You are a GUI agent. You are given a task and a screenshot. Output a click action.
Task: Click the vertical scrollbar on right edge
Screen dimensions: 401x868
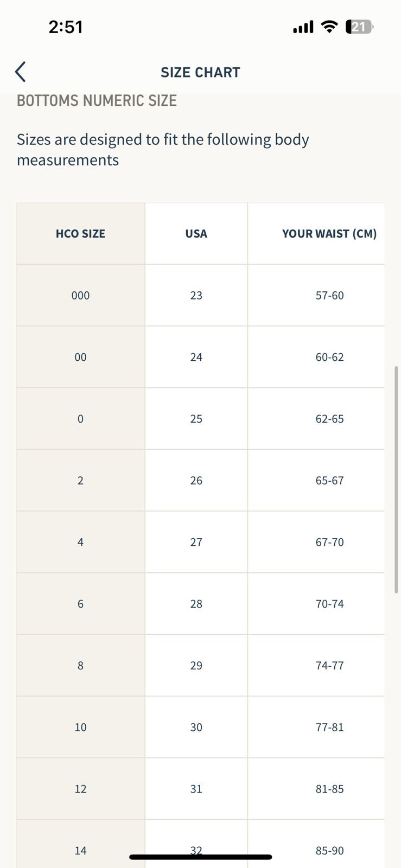pos(397,480)
